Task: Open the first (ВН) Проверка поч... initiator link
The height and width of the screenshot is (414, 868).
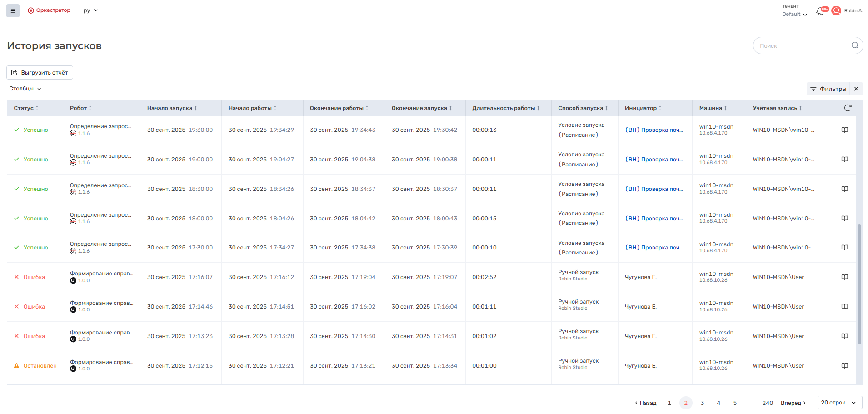Action: click(654, 130)
